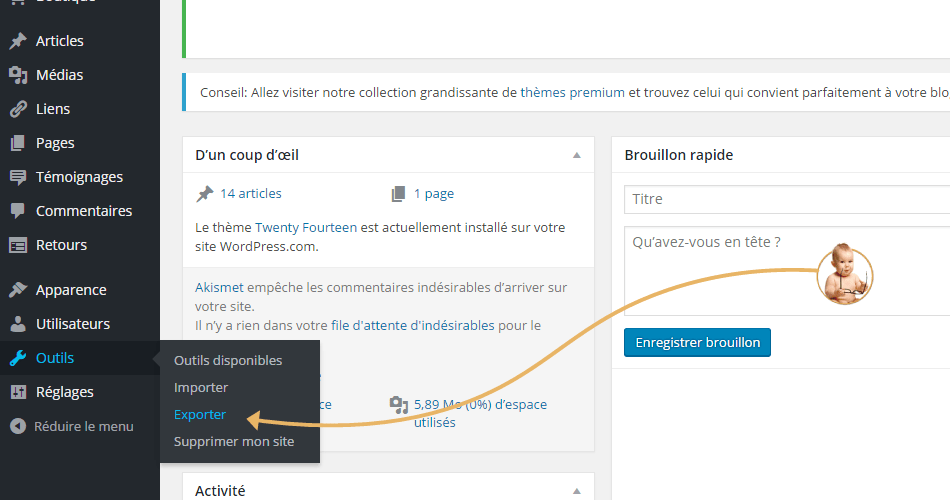This screenshot has height=500, width=950.
Task: Select Exporter from the Outils submenu
Action: (x=200, y=414)
